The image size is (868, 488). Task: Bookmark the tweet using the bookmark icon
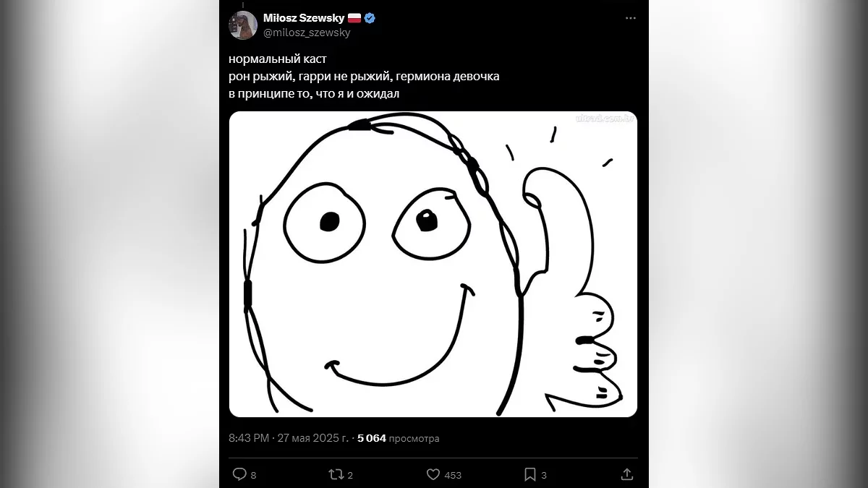point(529,474)
